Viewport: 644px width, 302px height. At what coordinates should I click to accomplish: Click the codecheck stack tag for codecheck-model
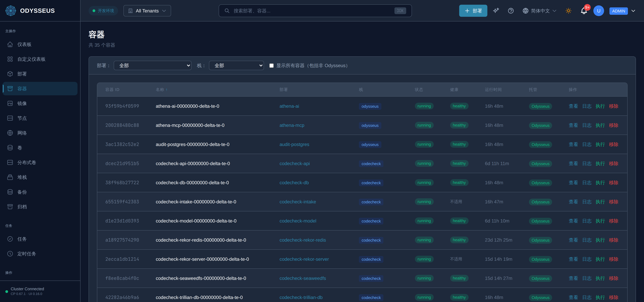371,221
